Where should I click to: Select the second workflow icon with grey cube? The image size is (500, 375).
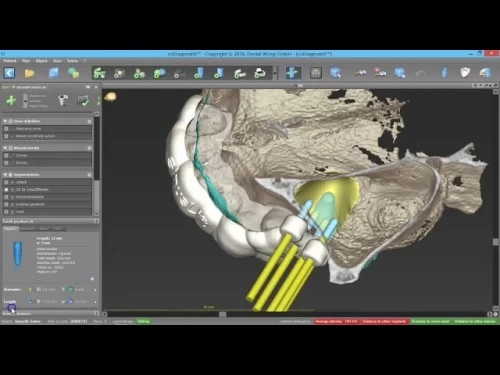(119, 73)
